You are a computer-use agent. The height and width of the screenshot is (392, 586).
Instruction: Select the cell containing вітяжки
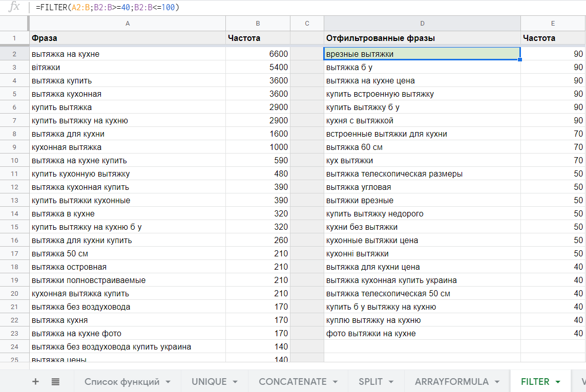click(x=128, y=68)
